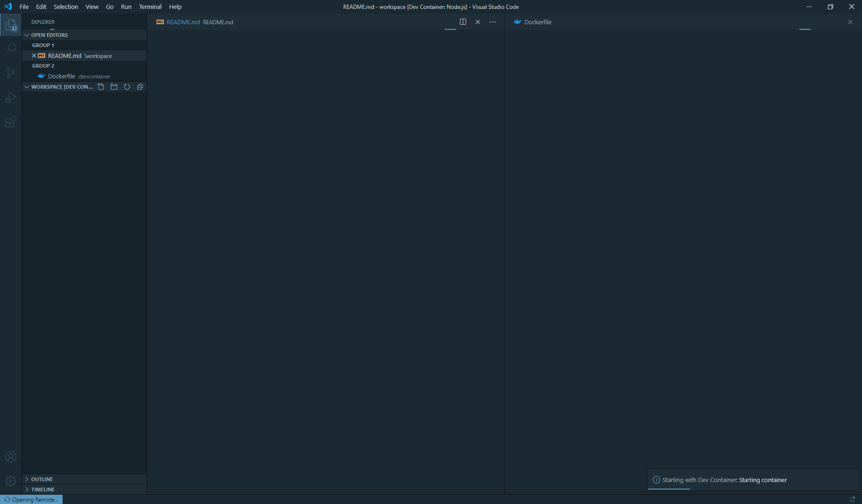Refresh the workspace explorer
This screenshot has height=504, width=862.
(127, 87)
